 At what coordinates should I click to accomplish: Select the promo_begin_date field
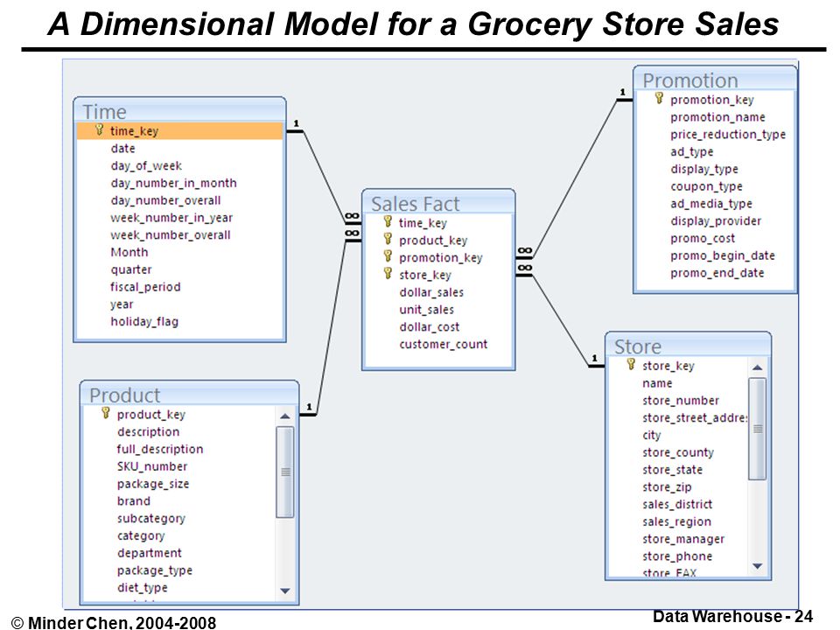(x=723, y=255)
